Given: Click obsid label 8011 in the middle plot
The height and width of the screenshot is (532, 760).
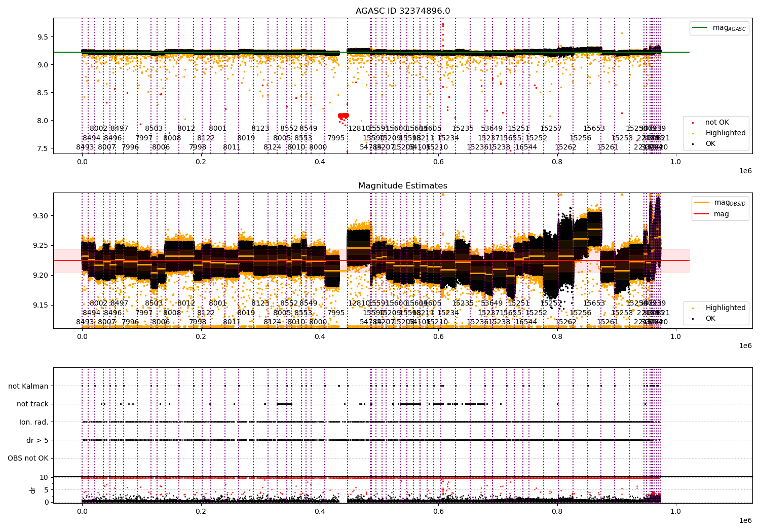Looking at the screenshot, I should click(x=232, y=322).
